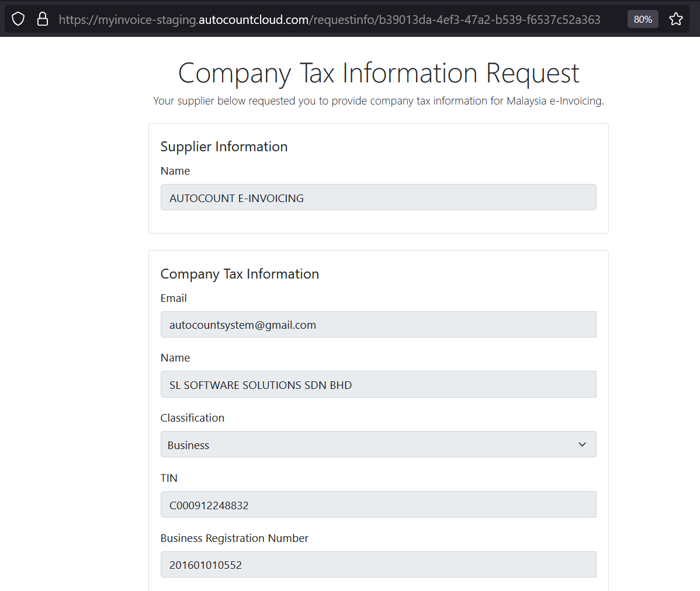The image size is (700, 591).
Task: Open the Classification dropdown showing Business
Action: [x=368, y=445]
